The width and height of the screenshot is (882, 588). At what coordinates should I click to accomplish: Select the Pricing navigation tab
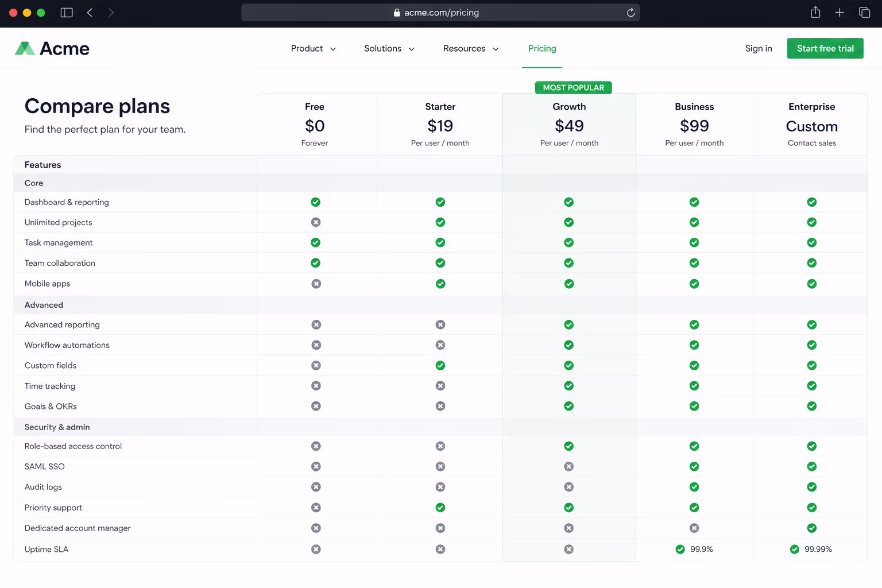542,48
